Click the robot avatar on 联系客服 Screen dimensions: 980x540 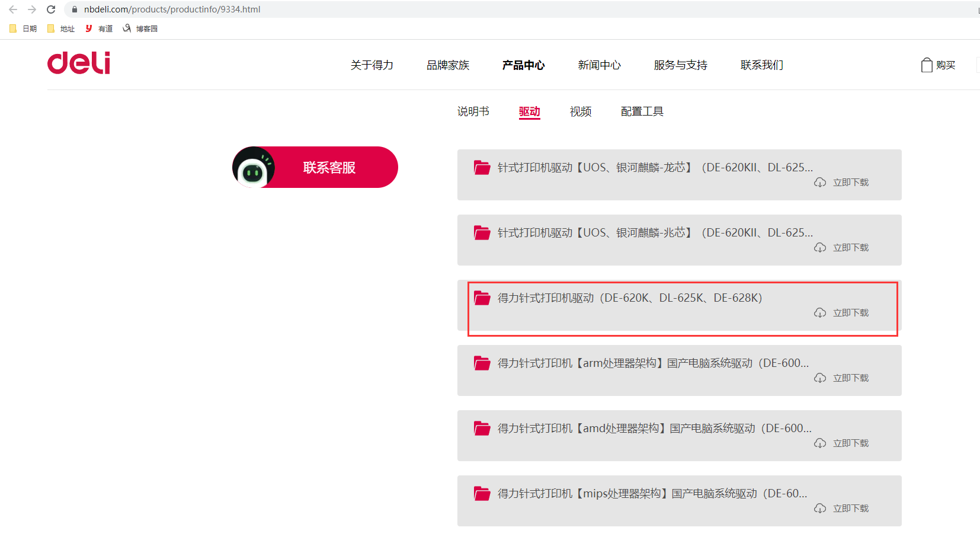pos(254,167)
